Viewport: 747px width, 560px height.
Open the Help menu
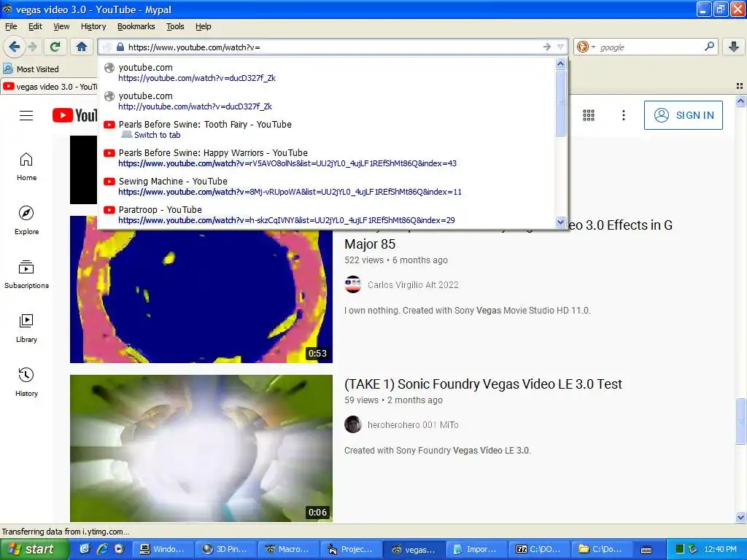click(x=204, y=26)
